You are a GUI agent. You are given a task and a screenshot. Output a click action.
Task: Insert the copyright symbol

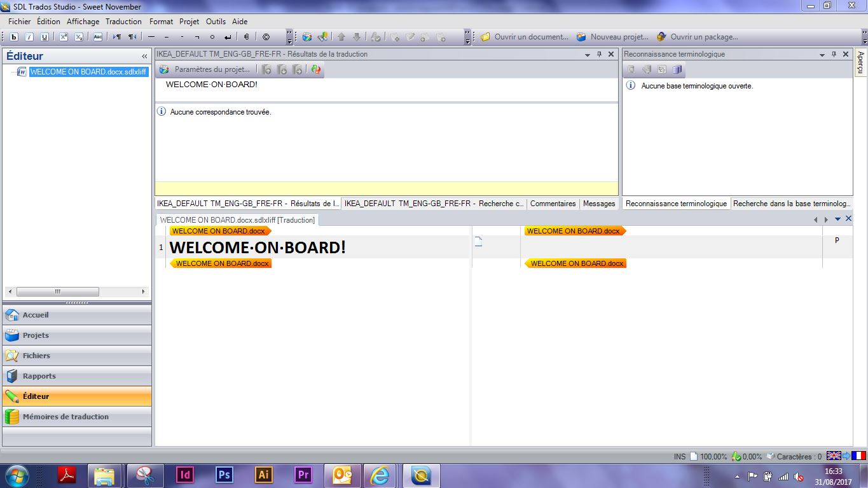point(266,37)
